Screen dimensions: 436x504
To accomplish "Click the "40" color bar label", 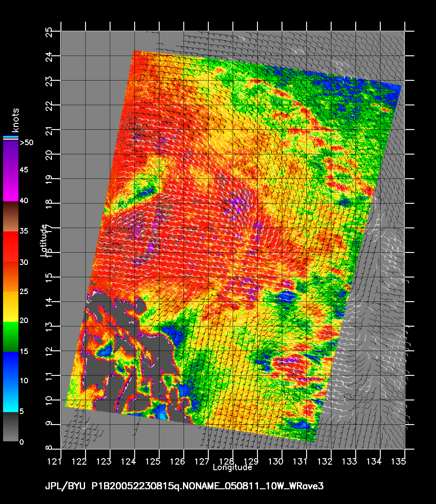I will [x=24, y=201].
